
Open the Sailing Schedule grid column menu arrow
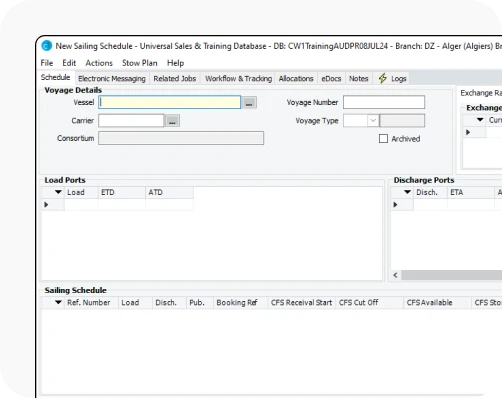pos(58,303)
